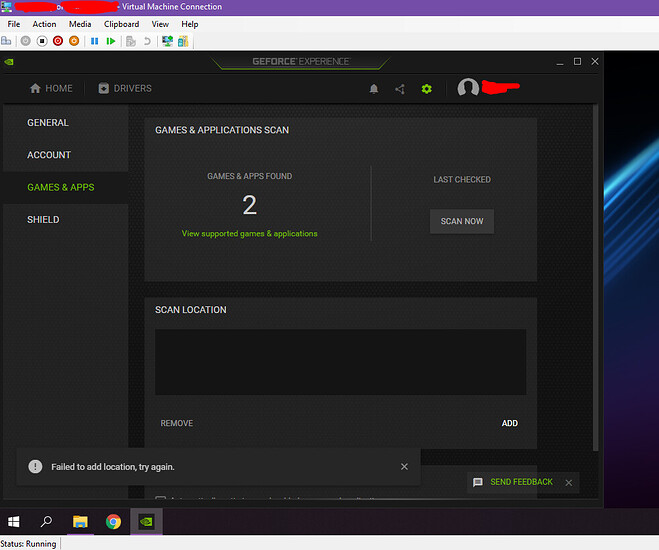Open View supported games & applications link
Image resolution: width=659 pixels, height=550 pixels.
tap(249, 234)
